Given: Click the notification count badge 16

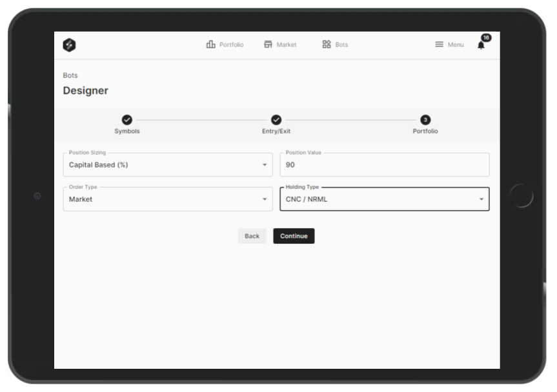Looking at the screenshot, I should tap(486, 37).
